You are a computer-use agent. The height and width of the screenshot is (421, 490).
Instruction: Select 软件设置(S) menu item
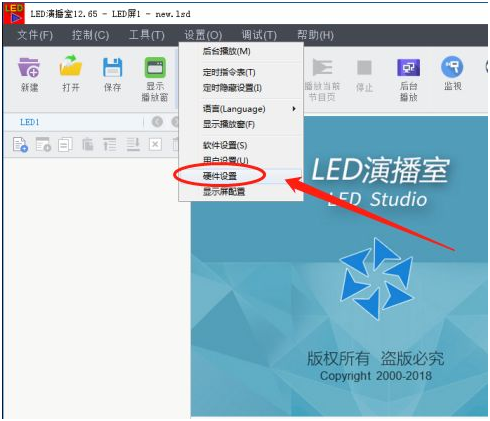click(x=225, y=145)
